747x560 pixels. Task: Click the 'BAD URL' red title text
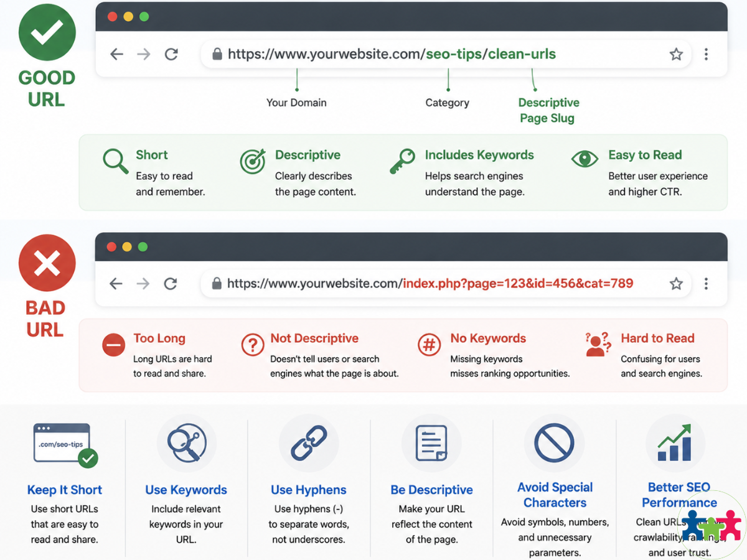tap(45, 319)
